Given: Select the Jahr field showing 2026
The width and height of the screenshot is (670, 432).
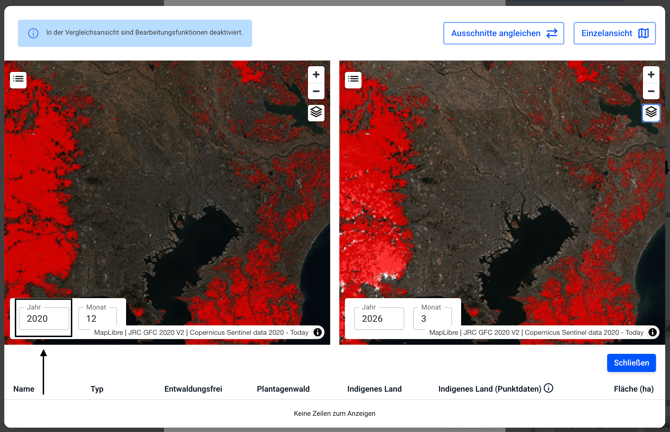Looking at the screenshot, I should tap(379, 319).
